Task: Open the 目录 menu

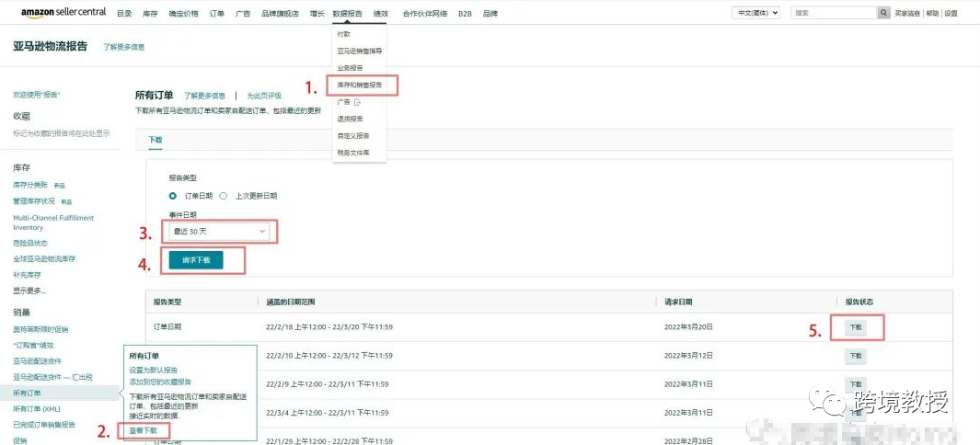Action: tap(123, 13)
